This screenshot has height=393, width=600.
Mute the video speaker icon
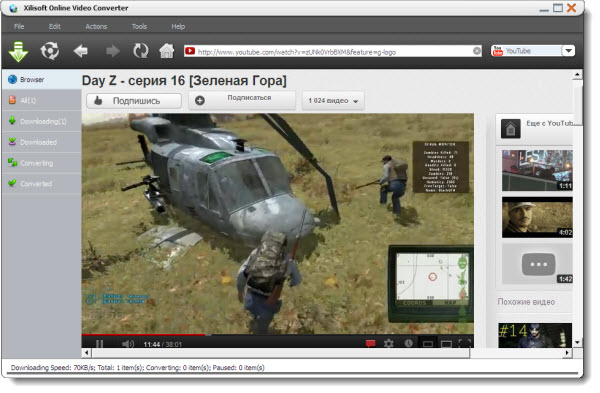(128, 344)
